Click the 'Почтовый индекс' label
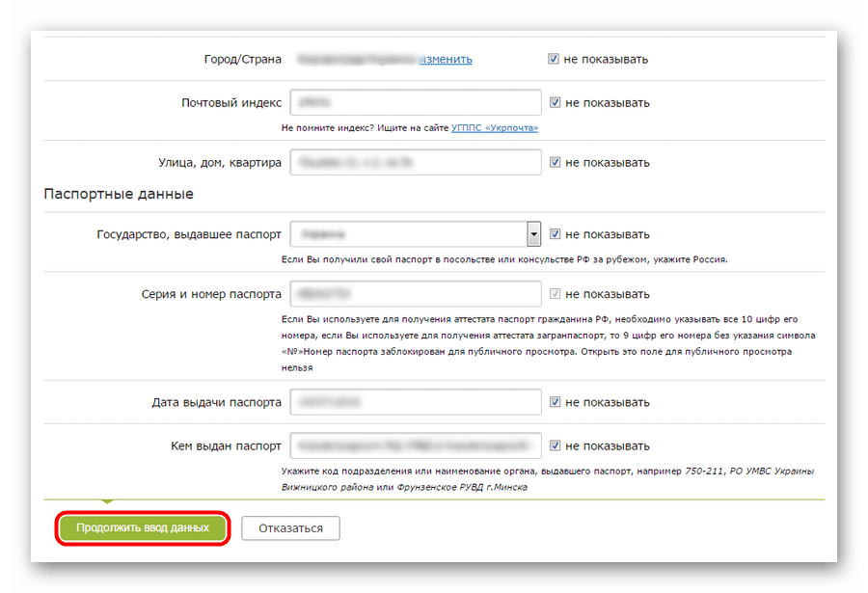Image resolution: width=868 pixels, height=593 pixels. [231, 103]
